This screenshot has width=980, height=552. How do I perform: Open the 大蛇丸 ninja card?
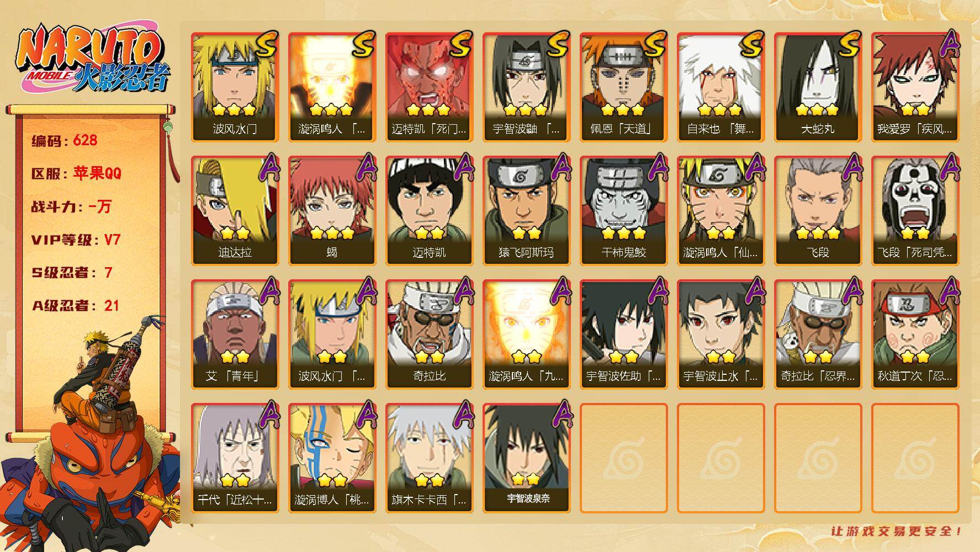(818, 87)
